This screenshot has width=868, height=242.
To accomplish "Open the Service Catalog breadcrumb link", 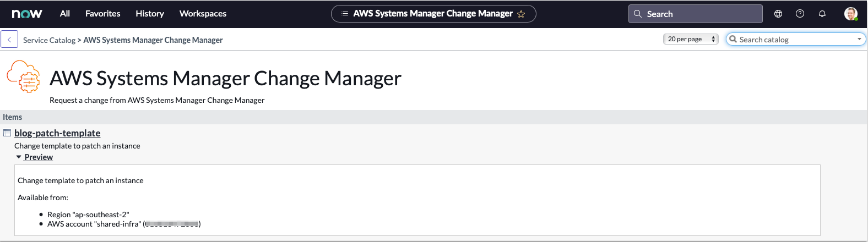I will click(49, 40).
